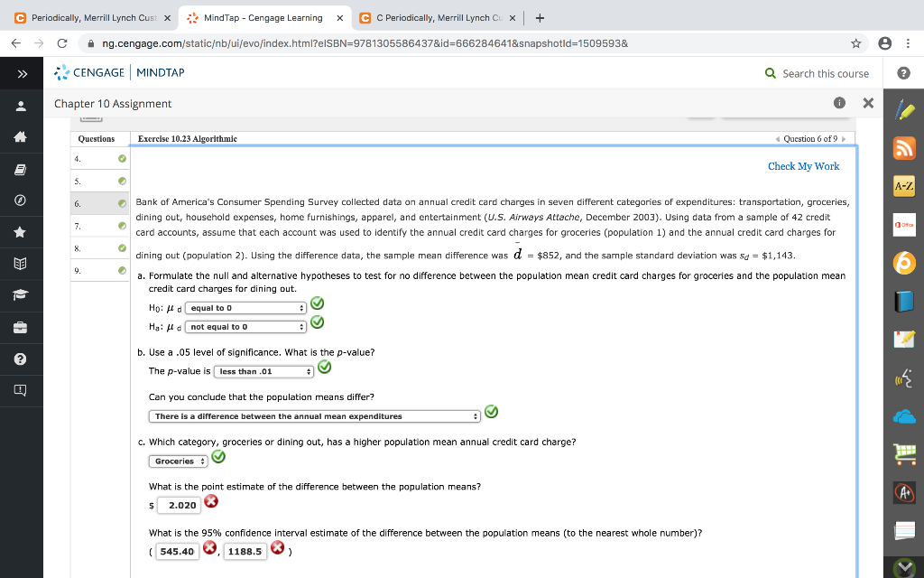Viewport: 924px width, 578px height.
Task: Open the blue book app
Action: click(x=904, y=302)
